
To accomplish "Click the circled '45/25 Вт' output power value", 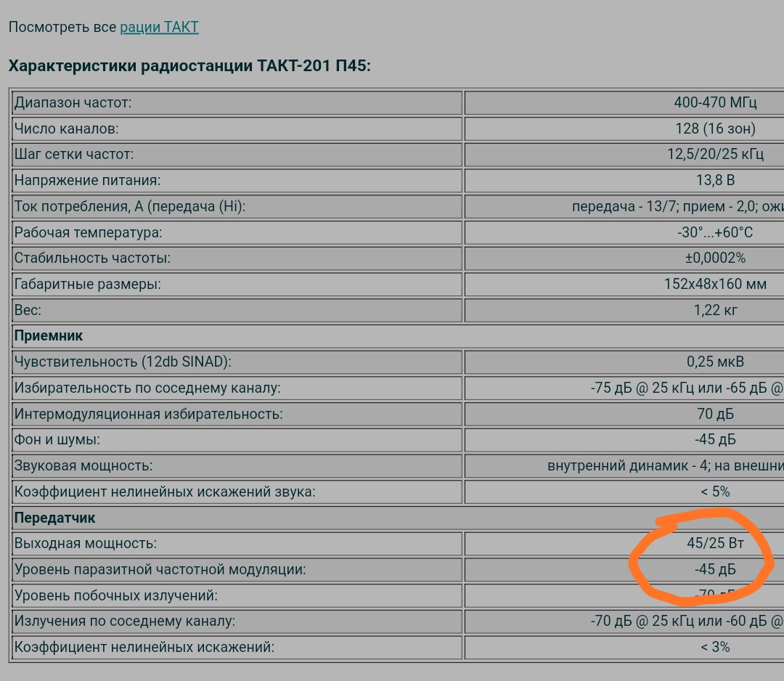I will (715, 543).
